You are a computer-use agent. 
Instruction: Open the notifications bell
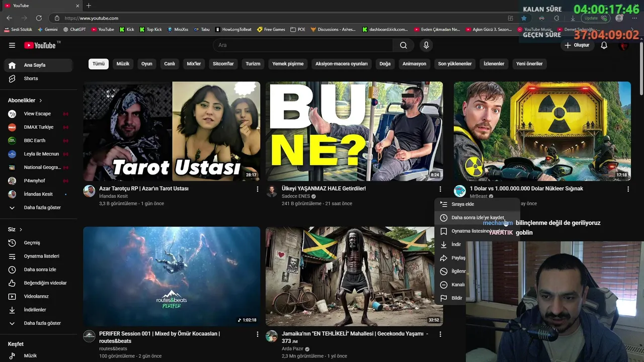point(604,45)
